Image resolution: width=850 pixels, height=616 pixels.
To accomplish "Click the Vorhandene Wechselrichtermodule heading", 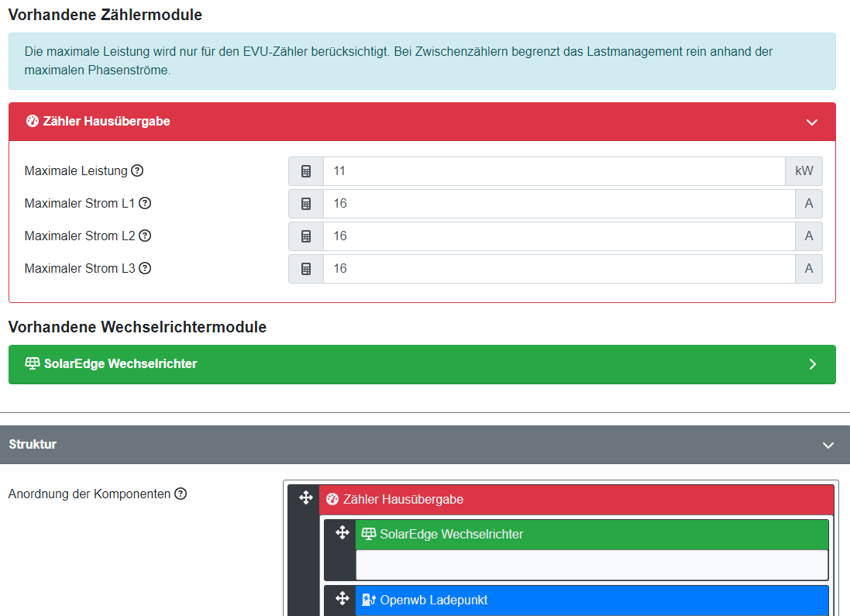I will pos(137,327).
